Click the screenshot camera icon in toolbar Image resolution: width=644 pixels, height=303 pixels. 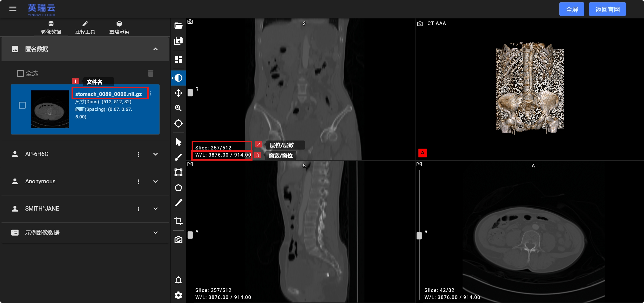178,240
